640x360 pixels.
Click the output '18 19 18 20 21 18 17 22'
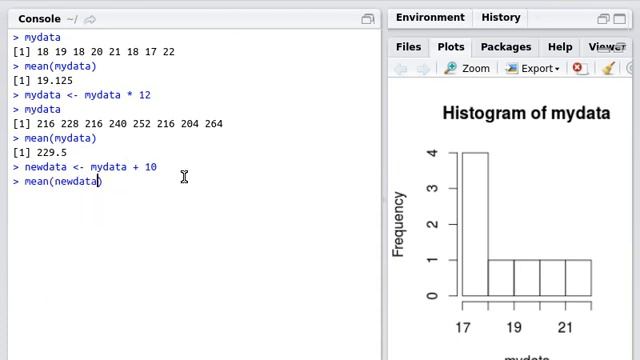tap(106, 52)
